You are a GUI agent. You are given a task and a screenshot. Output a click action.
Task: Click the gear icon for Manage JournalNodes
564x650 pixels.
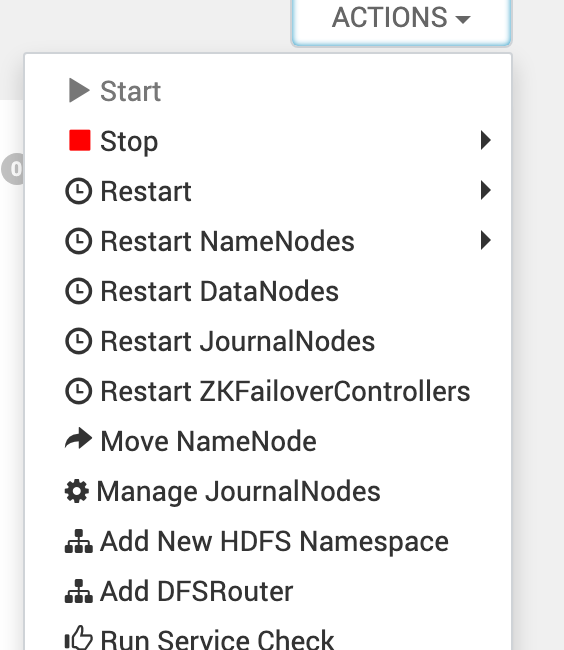point(77,491)
